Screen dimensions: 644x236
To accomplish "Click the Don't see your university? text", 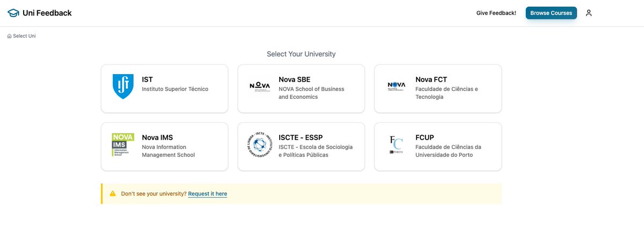I will tap(153, 194).
